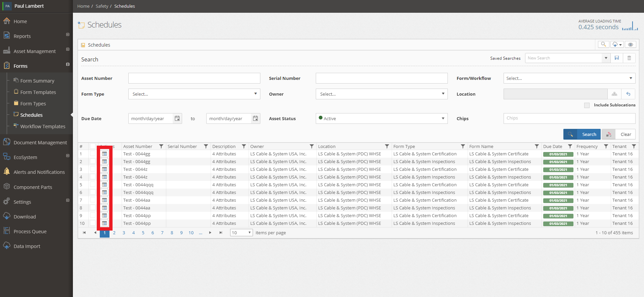Click the Clear button
The height and width of the screenshot is (297, 644).
point(618,134)
